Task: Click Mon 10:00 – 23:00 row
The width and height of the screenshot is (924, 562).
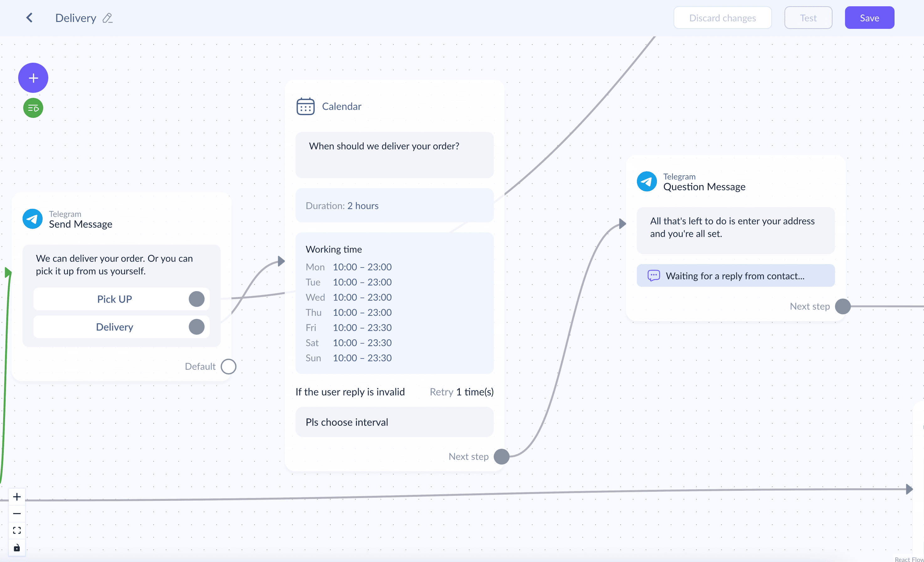Action: pos(349,267)
